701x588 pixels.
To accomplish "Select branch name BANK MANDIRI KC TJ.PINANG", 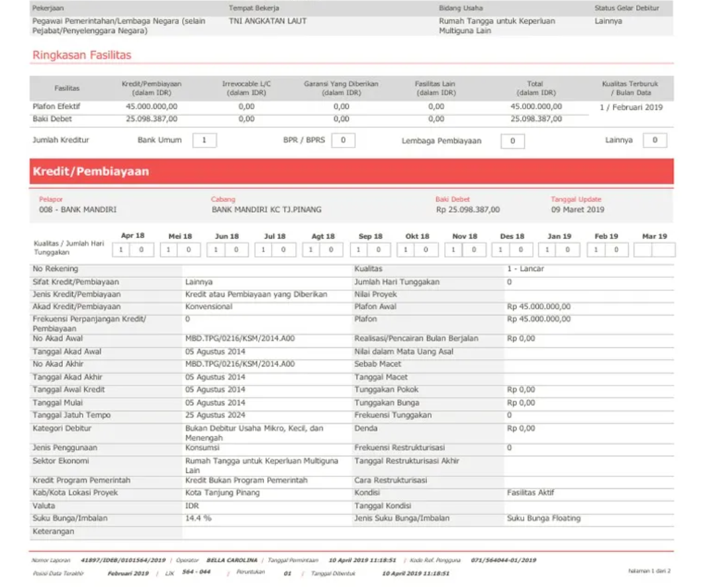I will pyautogui.click(x=266, y=210).
